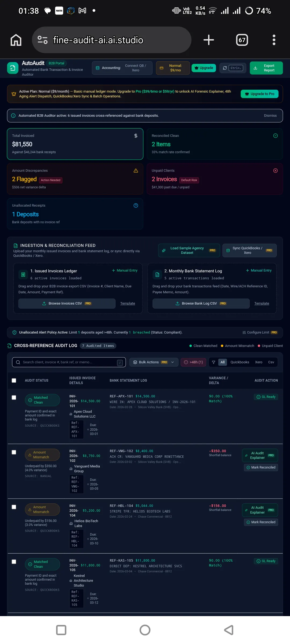Open a new browser tab with plus icon

pos(209,40)
